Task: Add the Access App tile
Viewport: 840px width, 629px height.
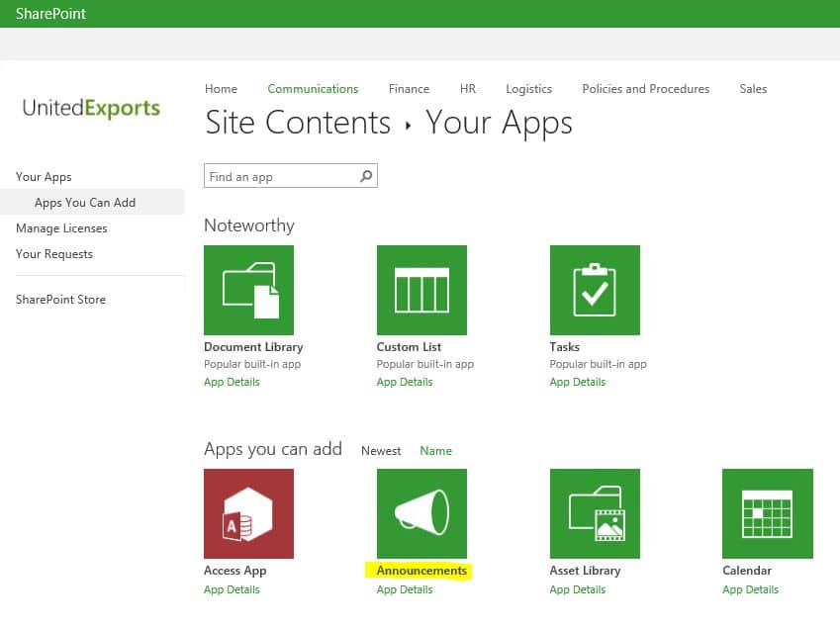Action: [248, 514]
